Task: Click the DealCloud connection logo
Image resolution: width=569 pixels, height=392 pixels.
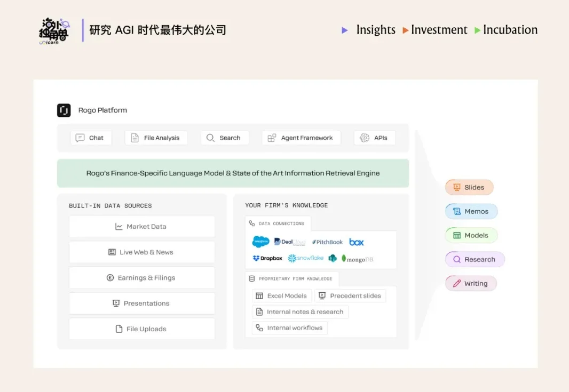Action: point(288,242)
